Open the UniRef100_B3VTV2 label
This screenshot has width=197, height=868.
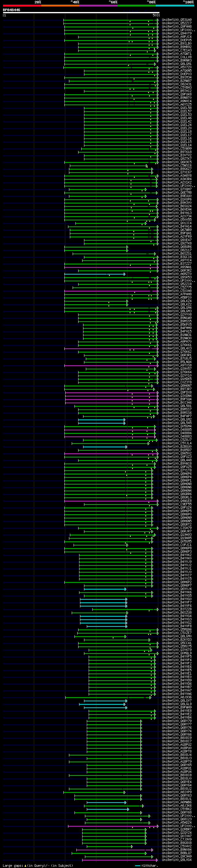(x=177, y=155)
